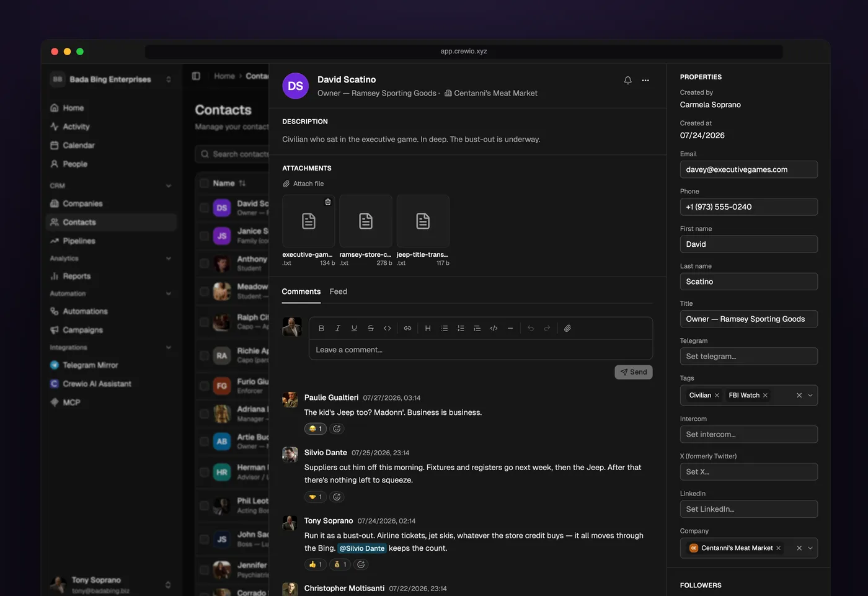Image resolution: width=868 pixels, height=596 pixels.
Task: Open the three-dot more options menu
Action: point(645,81)
